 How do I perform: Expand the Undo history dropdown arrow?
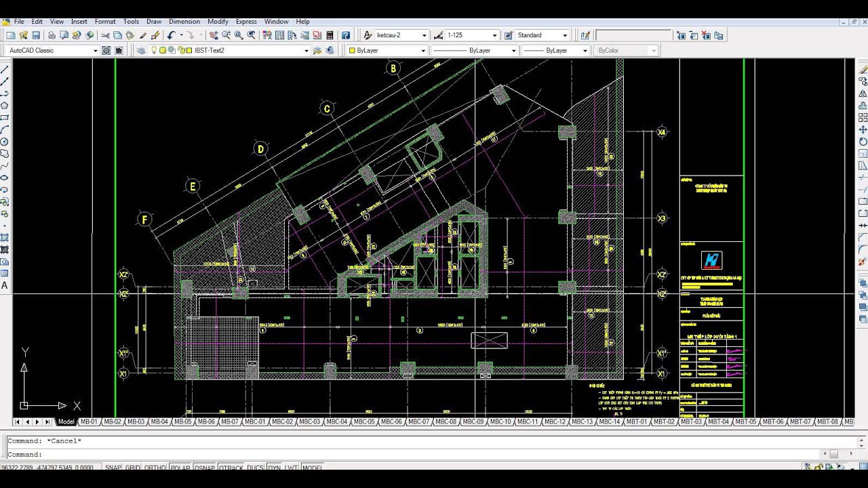point(181,35)
